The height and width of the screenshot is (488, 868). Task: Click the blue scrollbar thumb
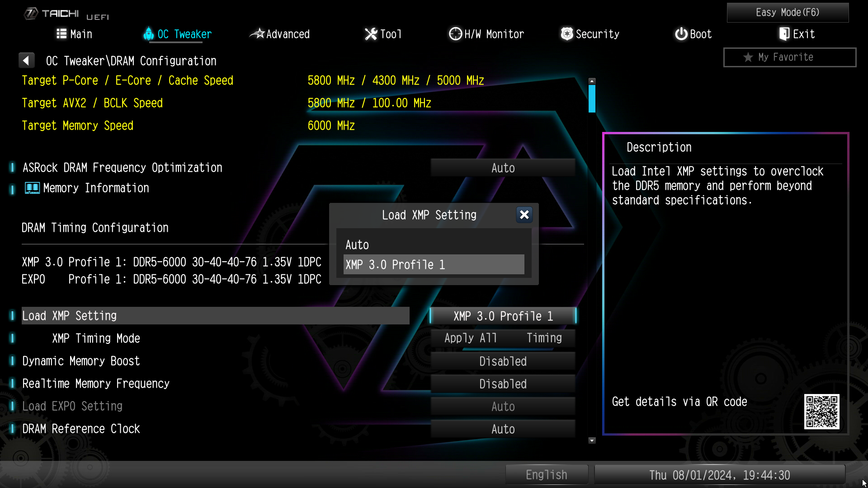pos(592,99)
